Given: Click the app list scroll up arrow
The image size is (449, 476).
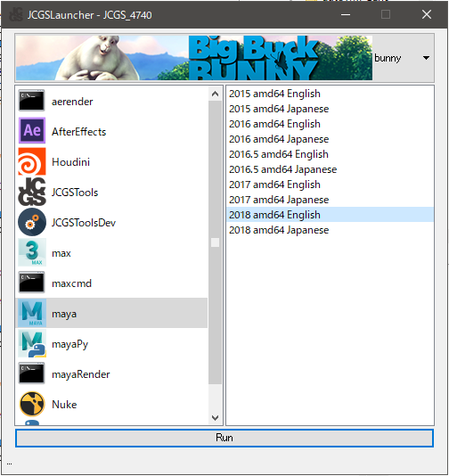Looking at the screenshot, I should 215,94.
